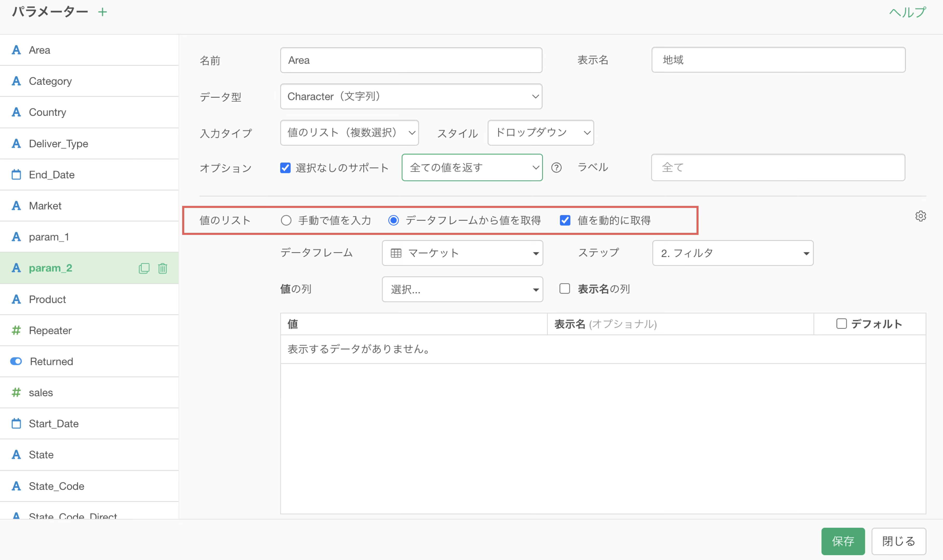Viewport: 943px width, 560px height.
Task: Expand the データフレーム マーケット dropdown
Action: click(x=462, y=253)
